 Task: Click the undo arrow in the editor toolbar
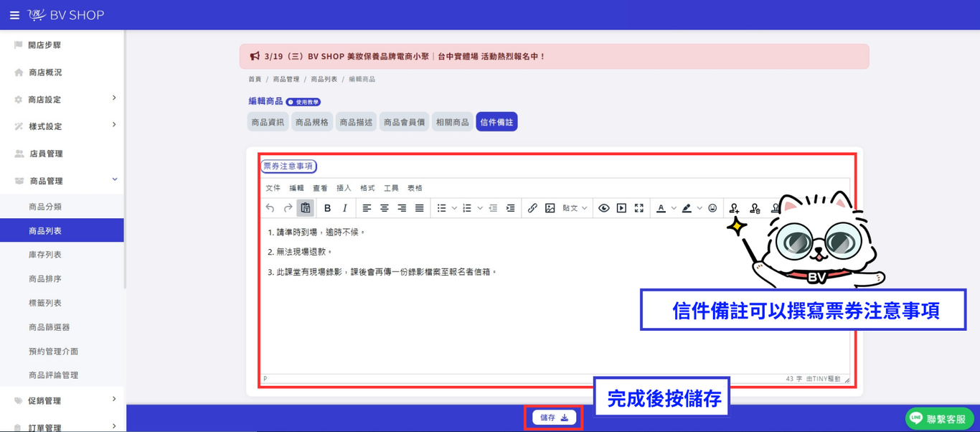click(270, 208)
